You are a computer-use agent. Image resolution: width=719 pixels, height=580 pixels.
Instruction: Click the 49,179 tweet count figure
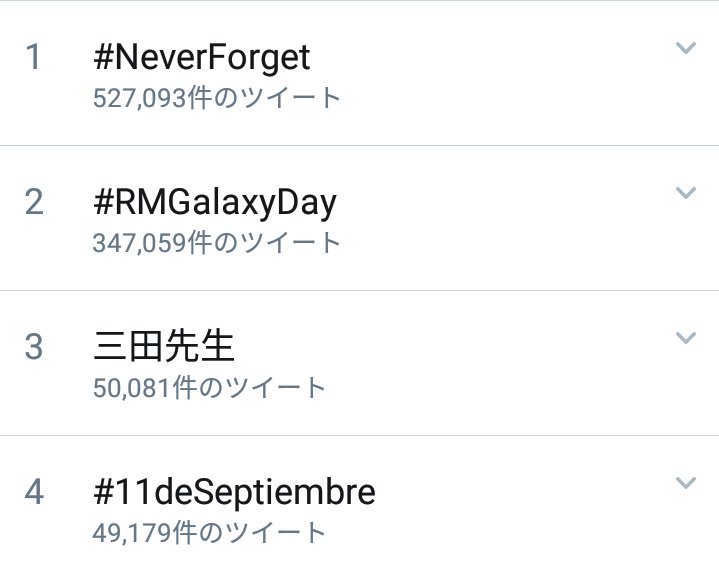pyautogui.click(x=128, y=533)
